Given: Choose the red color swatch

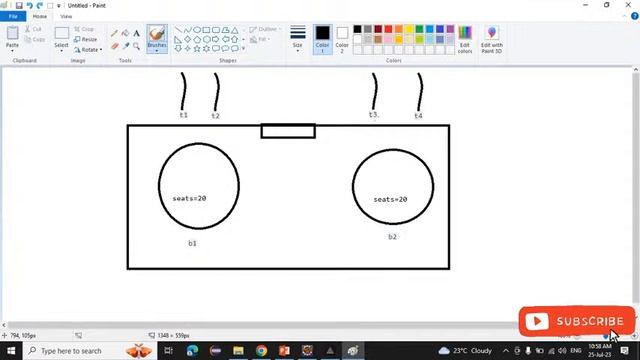Looking at the screenshot, I should tap(388, 29).
